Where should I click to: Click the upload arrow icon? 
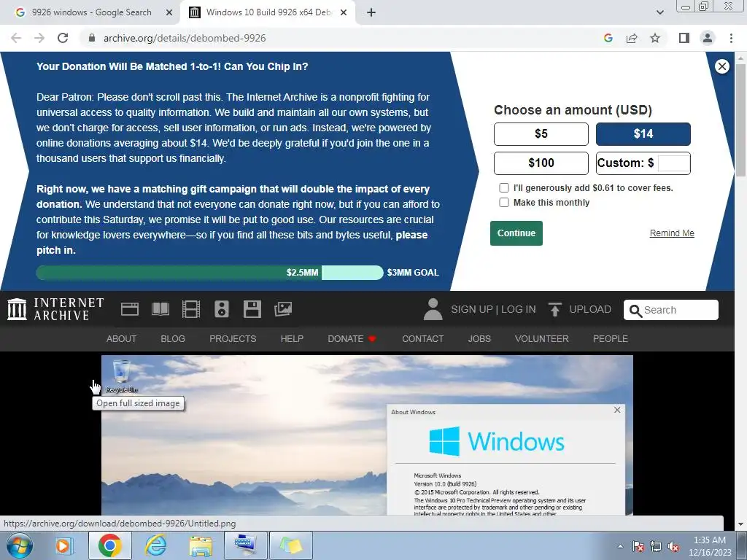point(554,309)
